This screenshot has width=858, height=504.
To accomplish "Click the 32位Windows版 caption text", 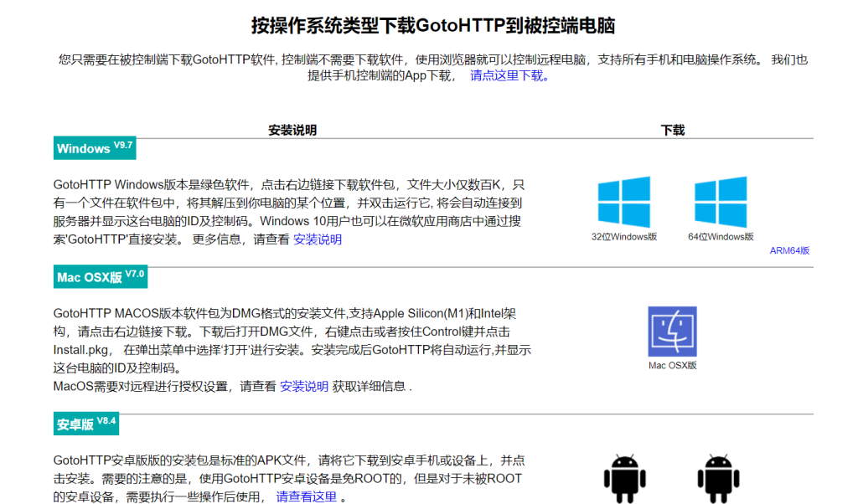I will coord(623,237).
